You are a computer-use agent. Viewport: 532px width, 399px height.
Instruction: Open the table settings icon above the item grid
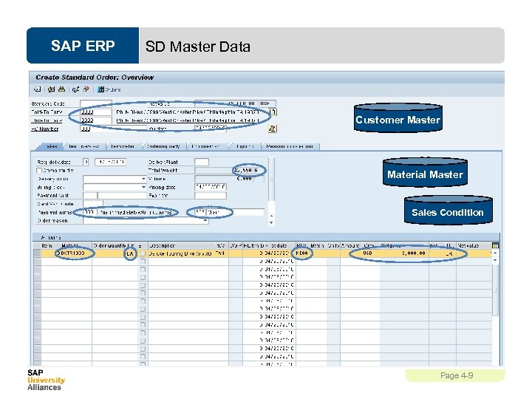point(495,245)
